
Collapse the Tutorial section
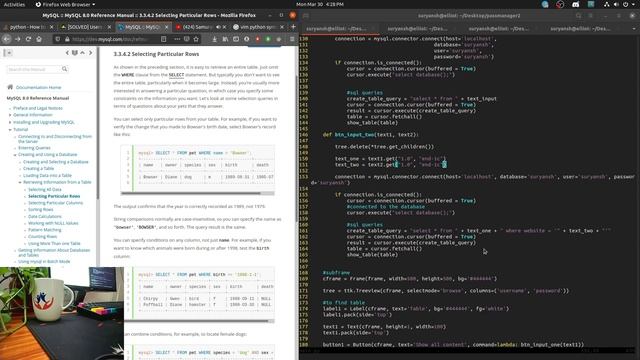point(10,129)
